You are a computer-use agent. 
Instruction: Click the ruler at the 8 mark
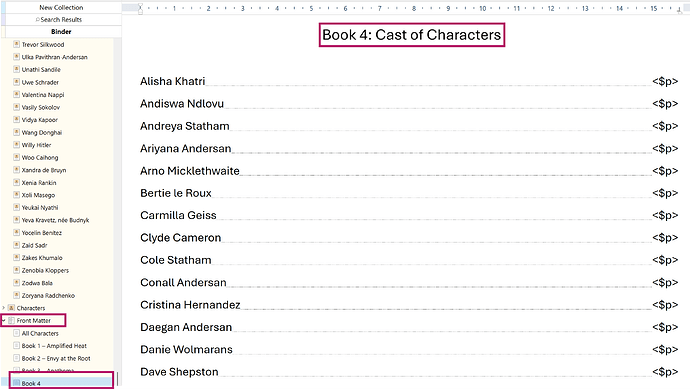[414, 8]
